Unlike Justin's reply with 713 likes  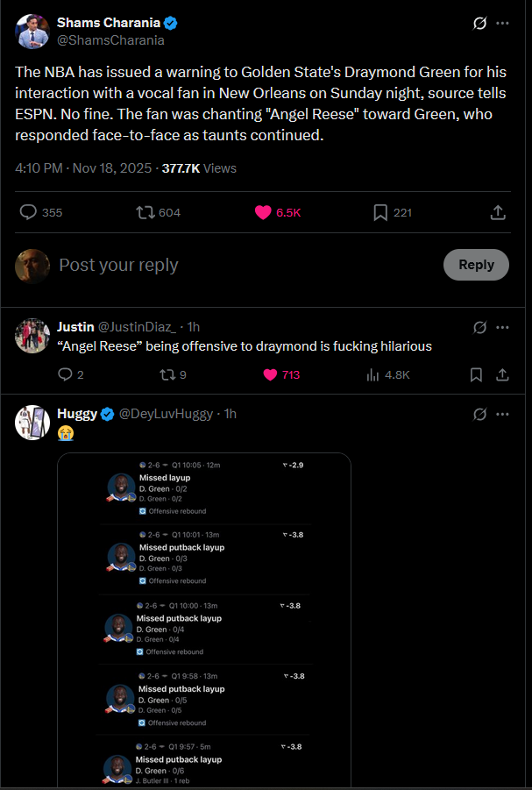pos(271,374)
